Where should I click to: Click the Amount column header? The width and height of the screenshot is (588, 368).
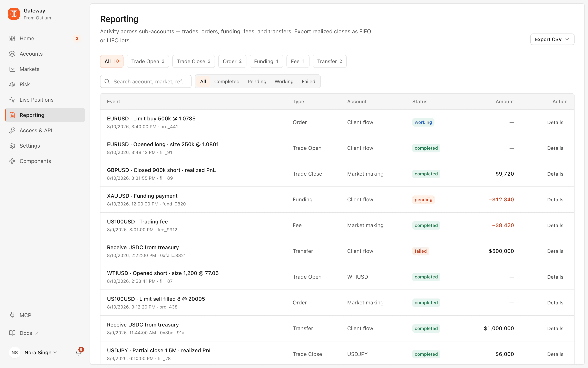click(x=504, y=101)
